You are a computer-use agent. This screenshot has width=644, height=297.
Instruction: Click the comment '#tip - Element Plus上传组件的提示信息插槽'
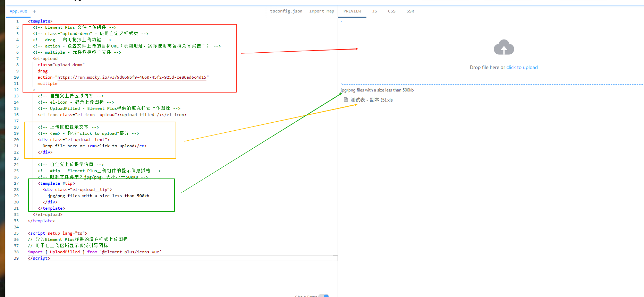(99, 171)
